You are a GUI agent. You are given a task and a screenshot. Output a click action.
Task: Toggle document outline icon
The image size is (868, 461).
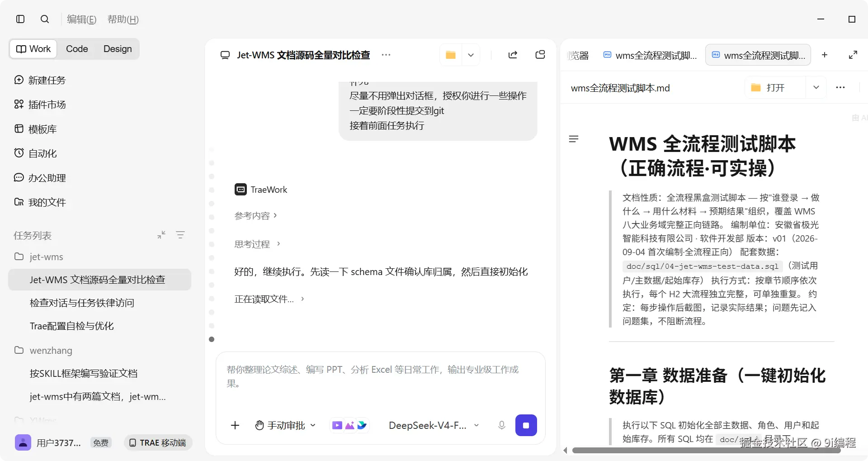point(574,139)
